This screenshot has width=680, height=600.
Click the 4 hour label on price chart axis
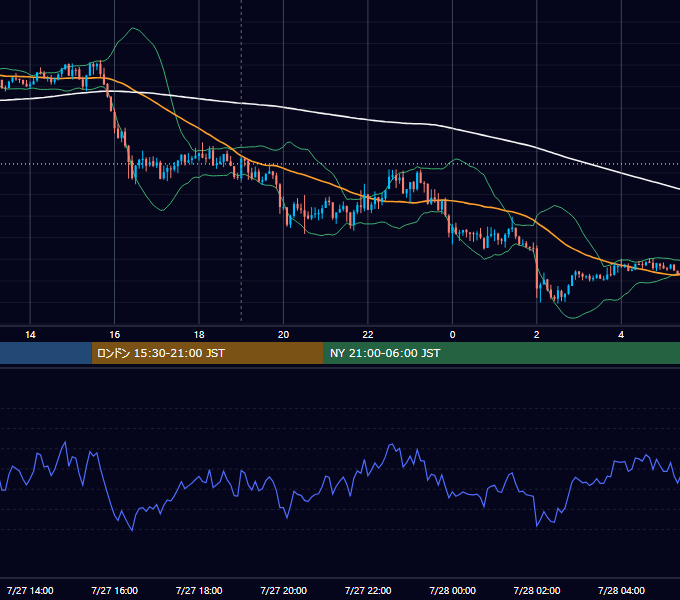coord(621,335)
